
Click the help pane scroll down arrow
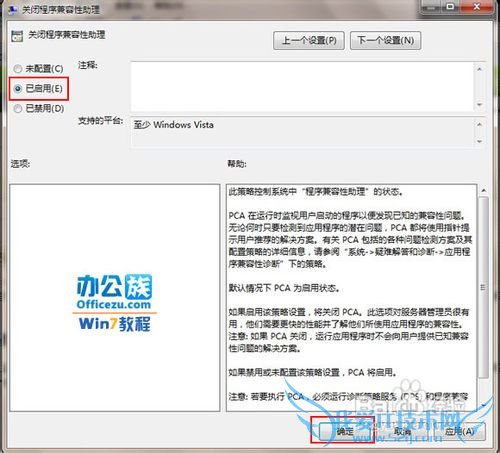point(484,406)
